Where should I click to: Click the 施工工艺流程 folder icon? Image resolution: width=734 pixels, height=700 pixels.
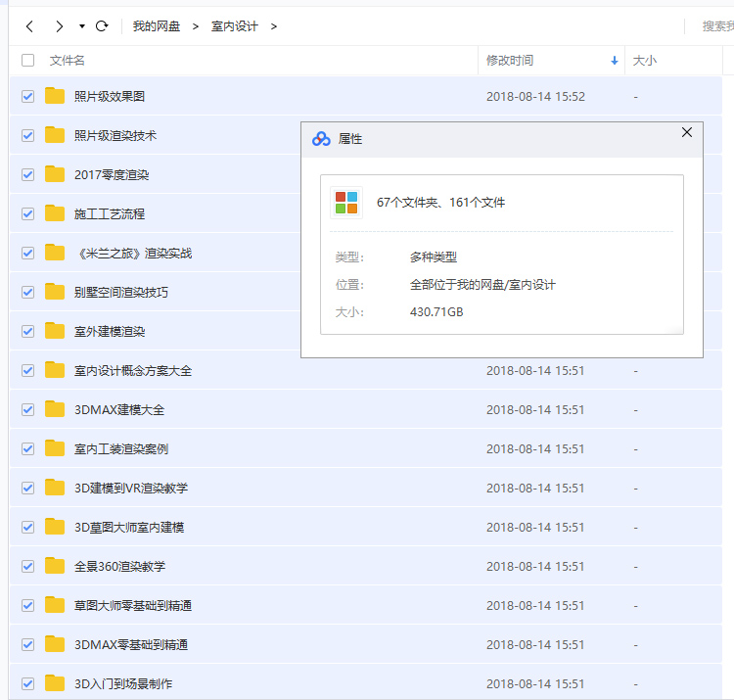coord(55,213)
